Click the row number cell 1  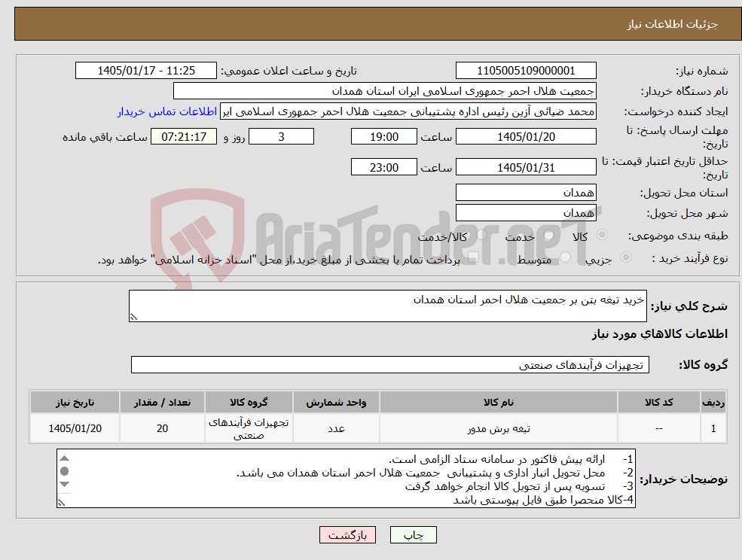click(x=713, y=428)
